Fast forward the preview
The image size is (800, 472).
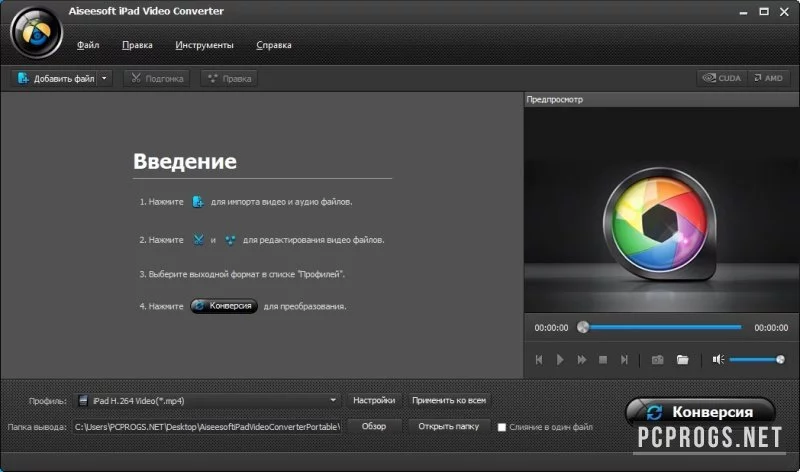tap(582, 360)
